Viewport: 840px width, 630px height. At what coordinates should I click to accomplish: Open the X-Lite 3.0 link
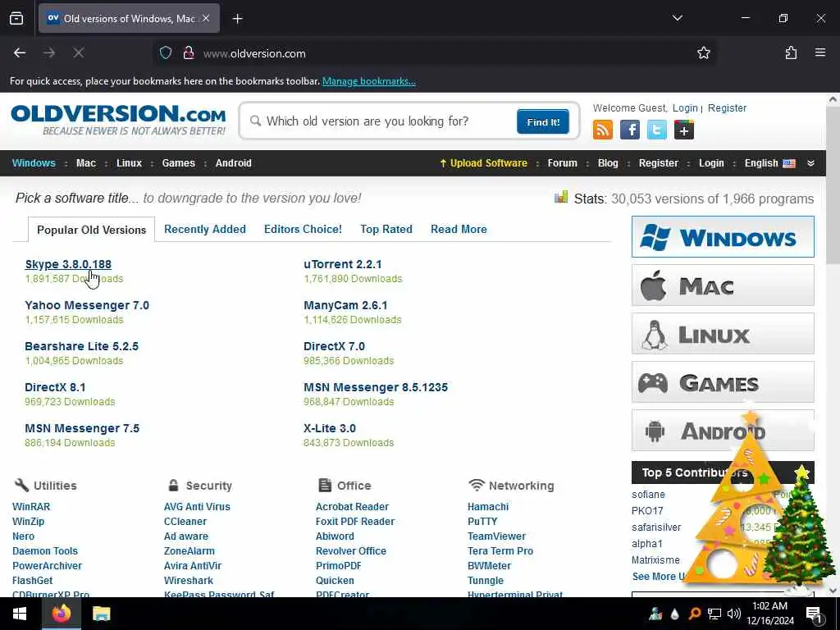point(330,428)
